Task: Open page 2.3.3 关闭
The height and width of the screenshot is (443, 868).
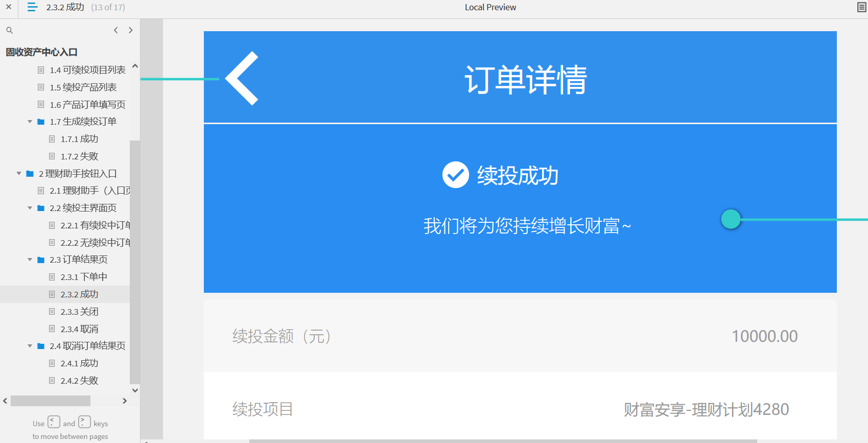Action: (79, 312)
